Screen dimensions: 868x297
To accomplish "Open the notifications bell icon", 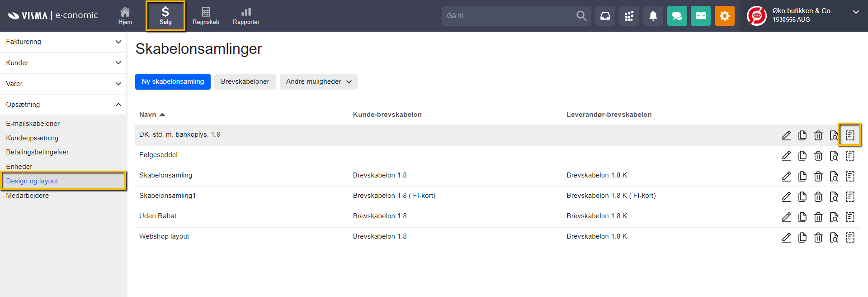I will (x=653, y=16).
